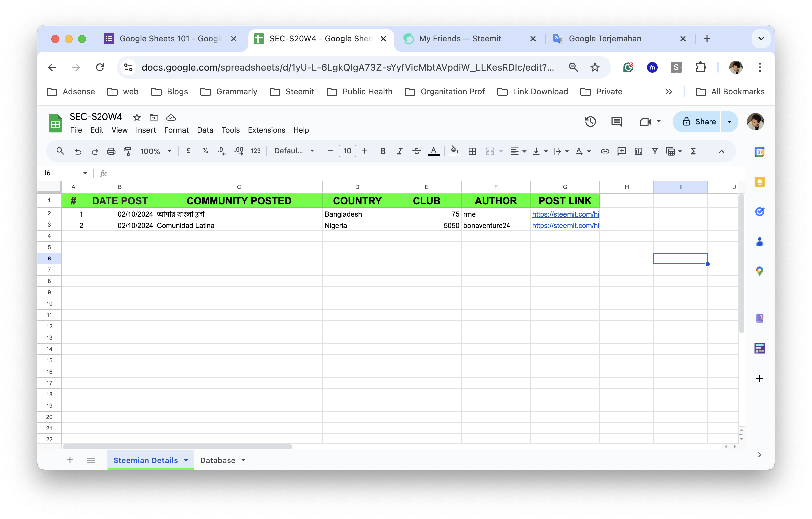
Task: Switch to the Database sheet tab
Action: [x=218, y=460]
